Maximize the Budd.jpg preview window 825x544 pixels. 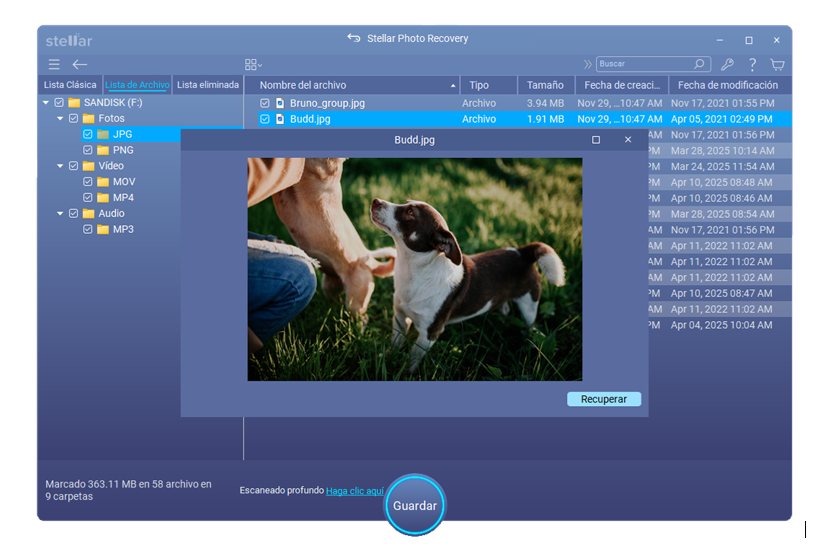pos(596,140)
